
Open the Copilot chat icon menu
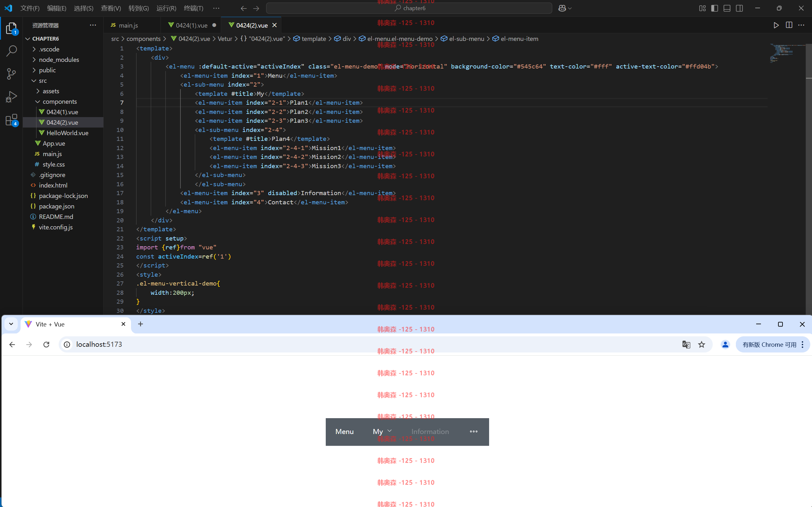(565, 8)
